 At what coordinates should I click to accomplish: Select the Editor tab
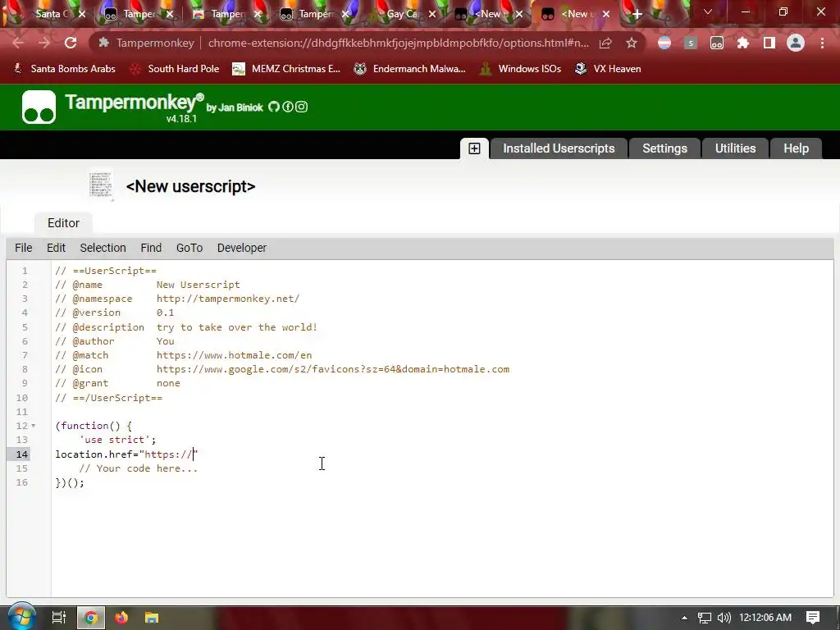(x=63, y=223)
